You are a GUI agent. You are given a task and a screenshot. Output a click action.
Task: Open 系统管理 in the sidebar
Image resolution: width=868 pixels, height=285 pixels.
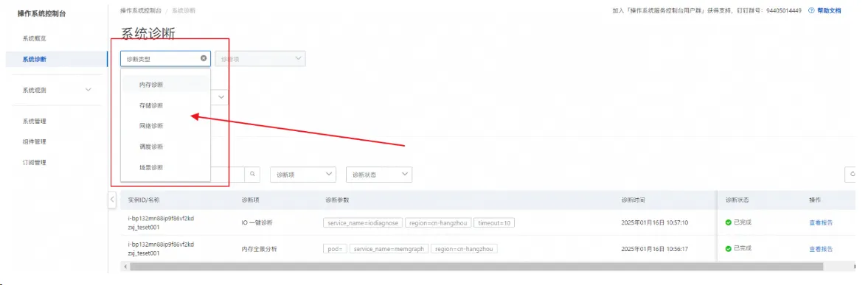(x=35, y=121)
